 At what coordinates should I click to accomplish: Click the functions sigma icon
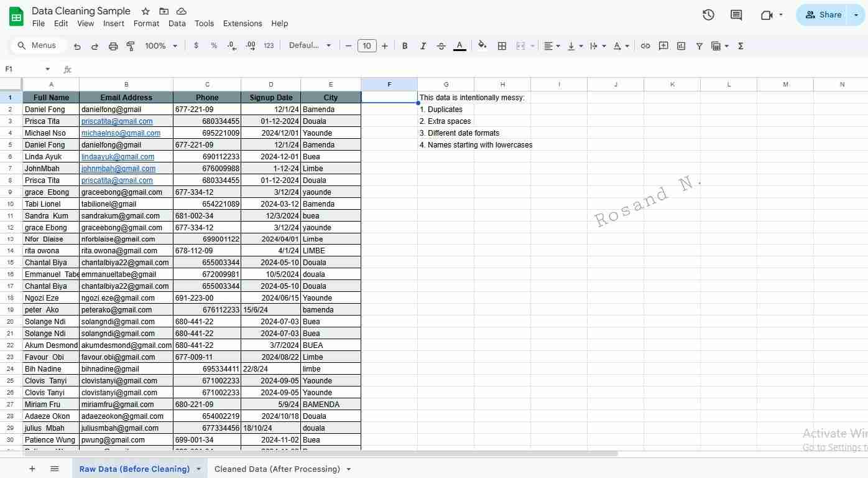pyautogui.click(x=741, y=46)
